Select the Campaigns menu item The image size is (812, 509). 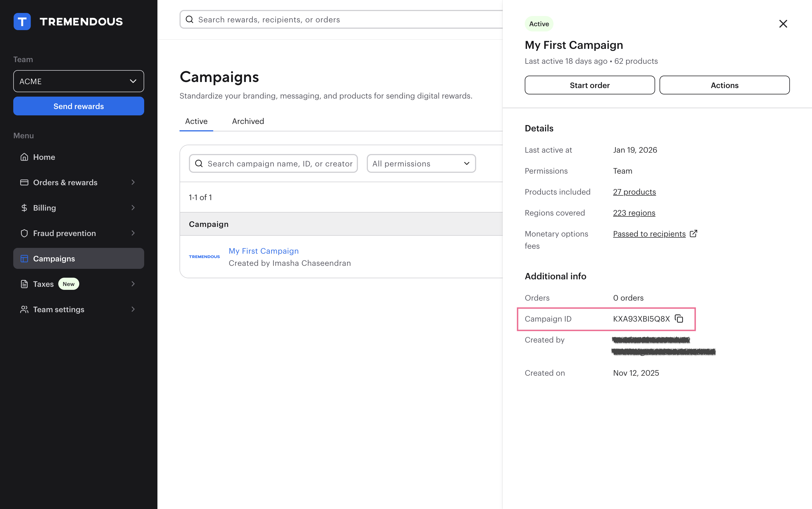click(78, 259)
